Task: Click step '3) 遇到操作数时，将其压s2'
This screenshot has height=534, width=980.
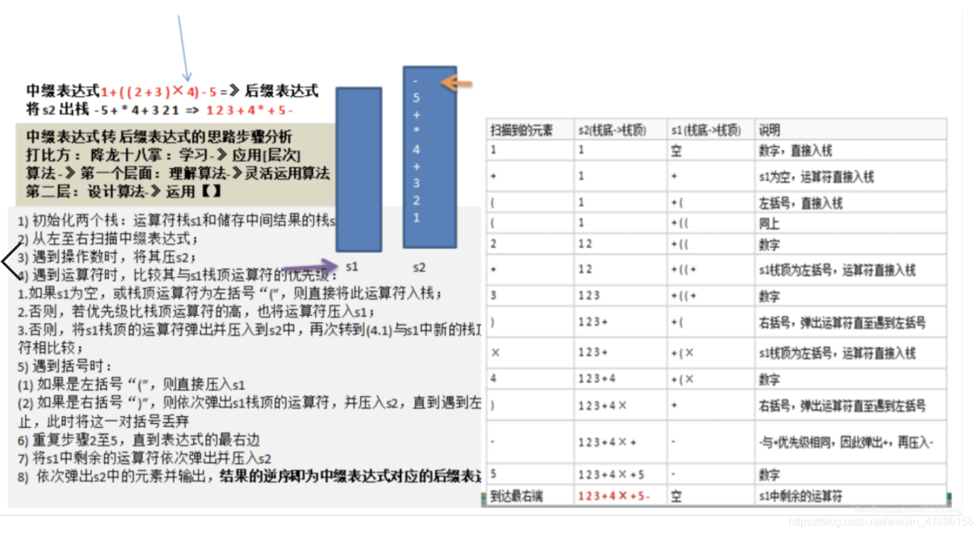Action: [107, 257]
